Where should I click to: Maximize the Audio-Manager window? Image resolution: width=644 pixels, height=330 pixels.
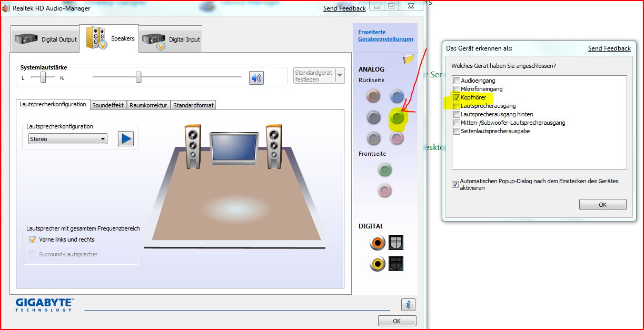click(x=392, y=6)
